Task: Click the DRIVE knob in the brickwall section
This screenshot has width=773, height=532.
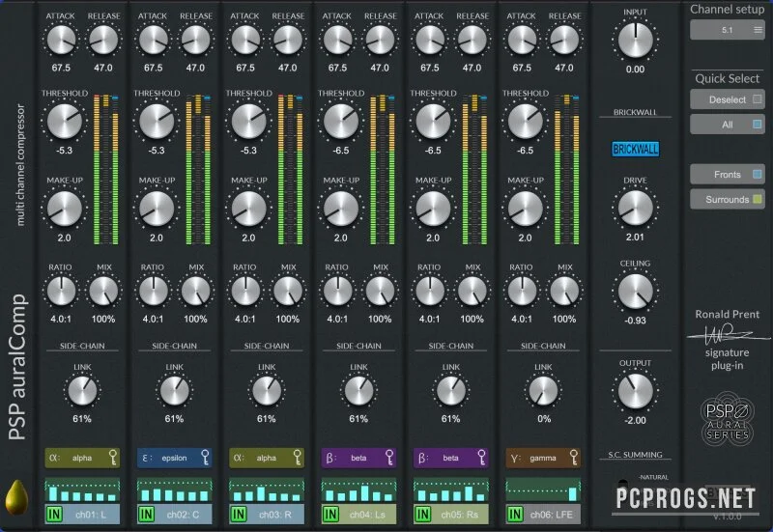Action: (x=635, y=209)
